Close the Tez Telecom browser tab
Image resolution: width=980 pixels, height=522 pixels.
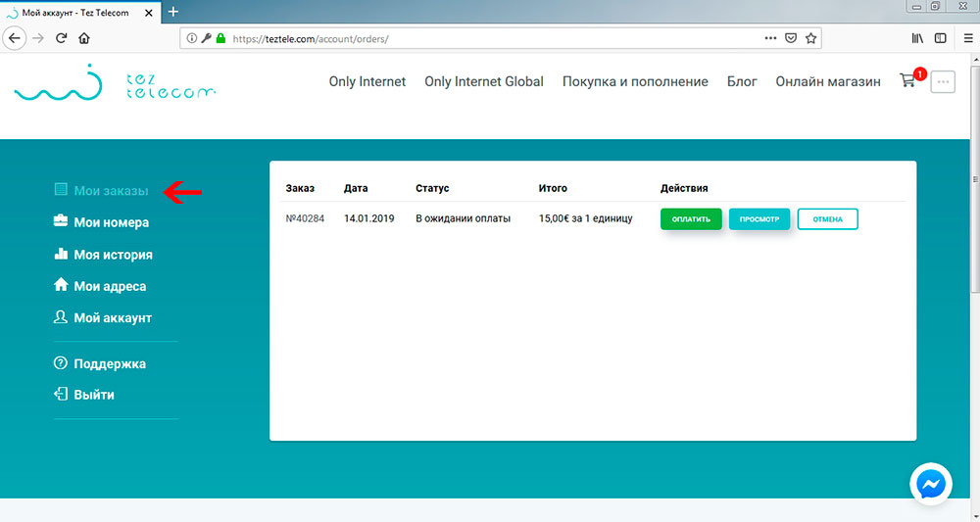pyautogui.click(x=149, y=13)
